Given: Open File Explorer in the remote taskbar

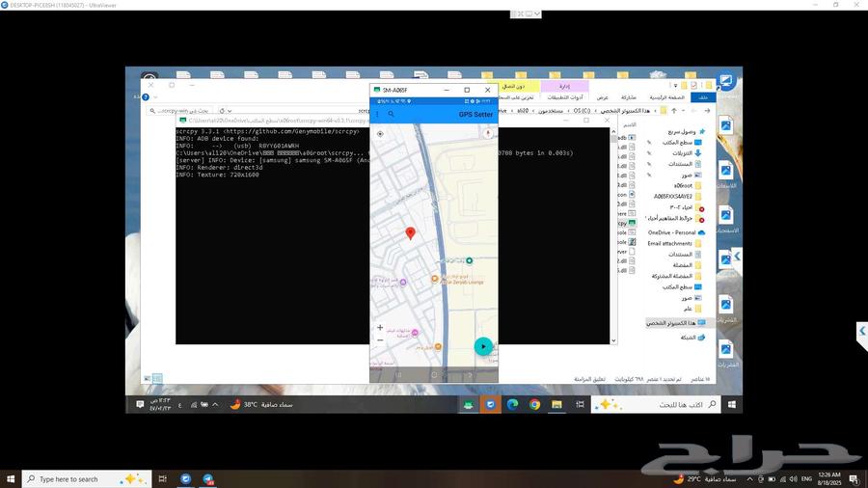Looking at the screenshot, I should click(556, 404).
